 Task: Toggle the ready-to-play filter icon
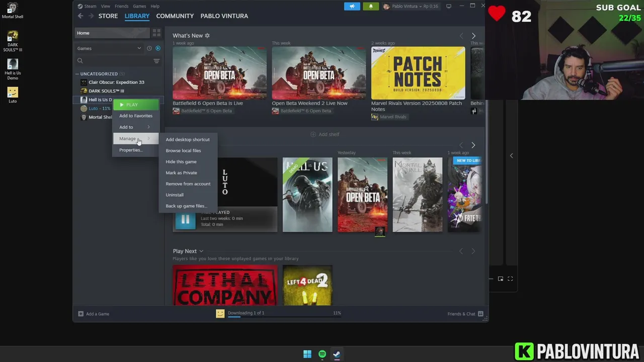(158, 48)
